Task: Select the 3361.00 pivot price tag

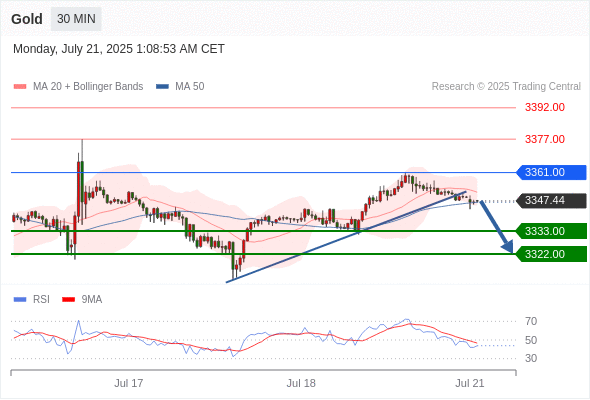Action: coord(551,172)
